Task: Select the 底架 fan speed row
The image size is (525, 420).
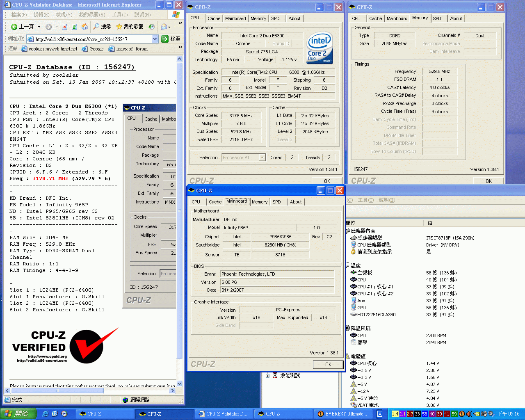Action: (359, 342)
